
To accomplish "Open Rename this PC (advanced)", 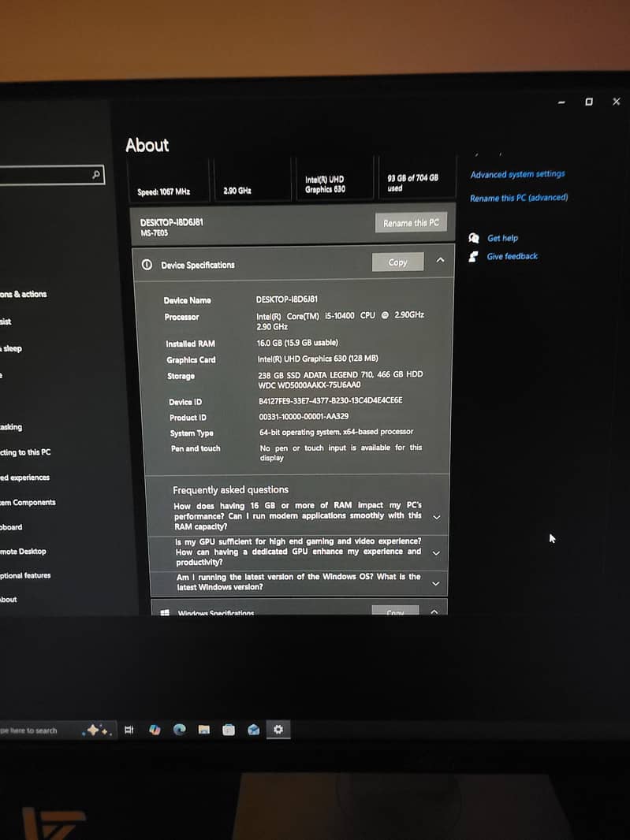I will tap(519, 198).
